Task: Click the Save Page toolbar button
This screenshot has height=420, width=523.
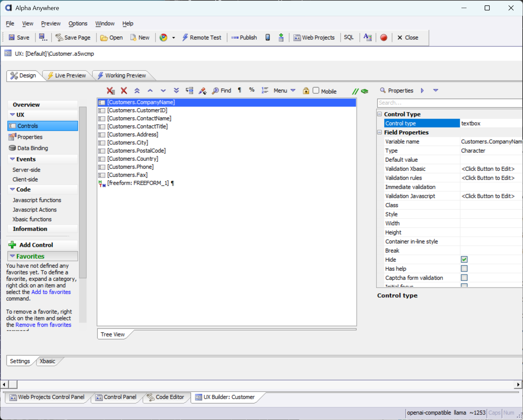Action: [73, 37]
